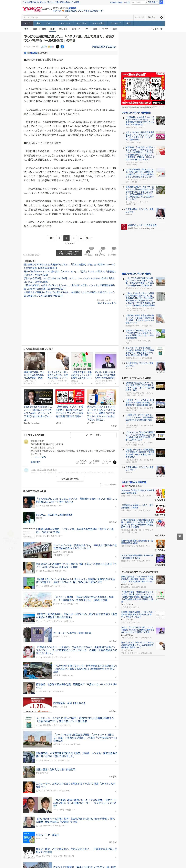The height and width of the screenshot is (868, 186).
Task: Open the オリジナル navigation tab
Action: pos(81,24)
